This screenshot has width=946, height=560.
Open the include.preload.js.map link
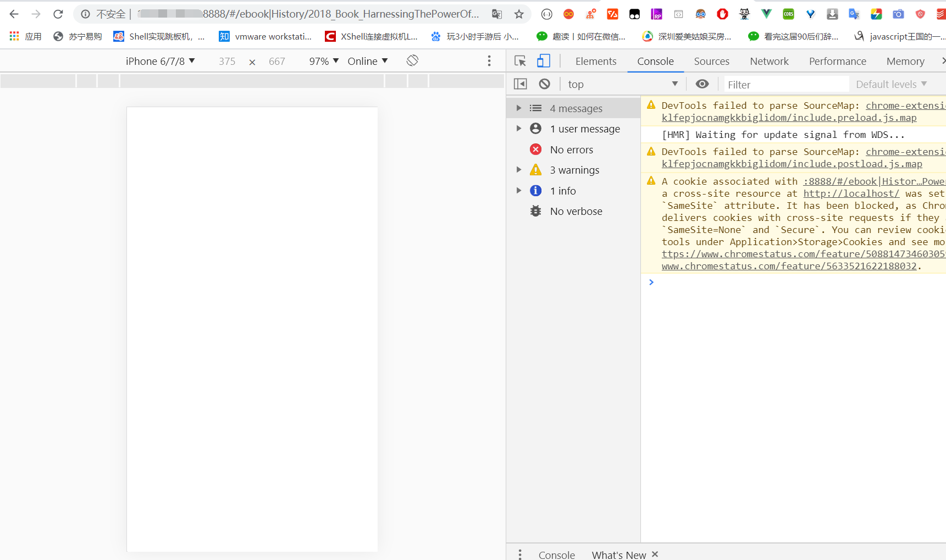pyautogui.click(x=789, y=118)
